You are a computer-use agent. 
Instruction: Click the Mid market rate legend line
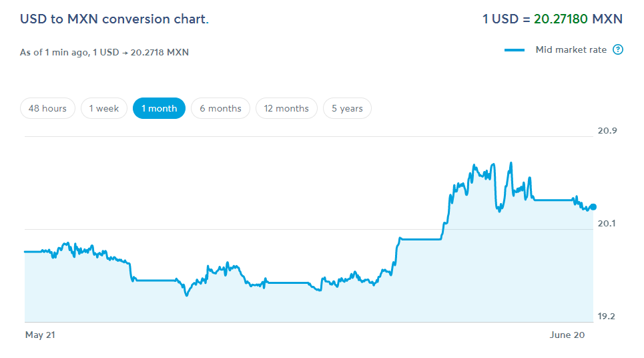(515, 50)
